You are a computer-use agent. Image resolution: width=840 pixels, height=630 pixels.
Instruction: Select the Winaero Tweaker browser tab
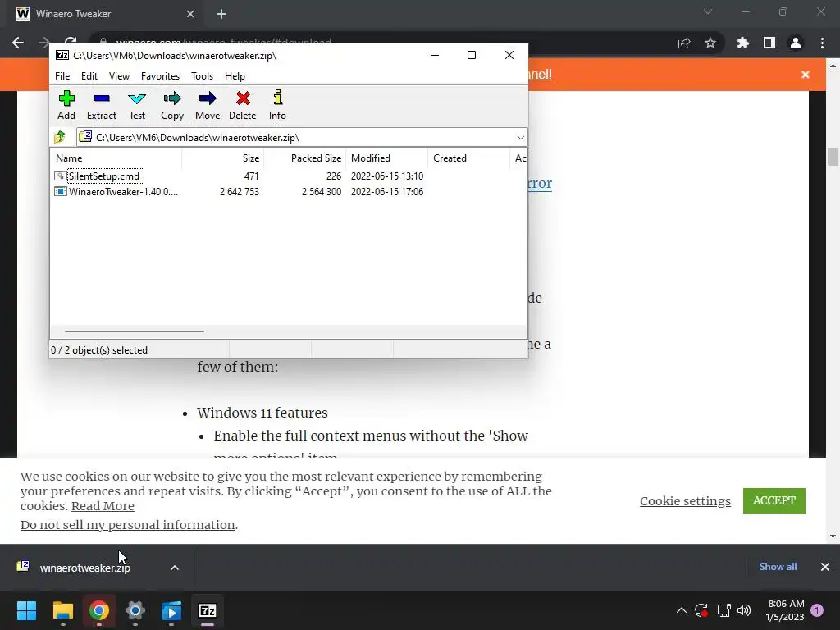104,14
